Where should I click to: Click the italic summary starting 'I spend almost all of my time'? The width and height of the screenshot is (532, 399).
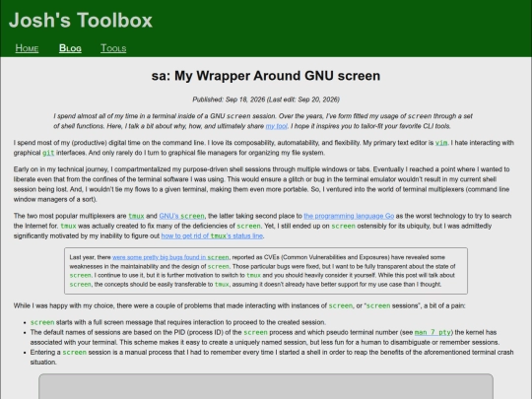click(x=263, y=121)
